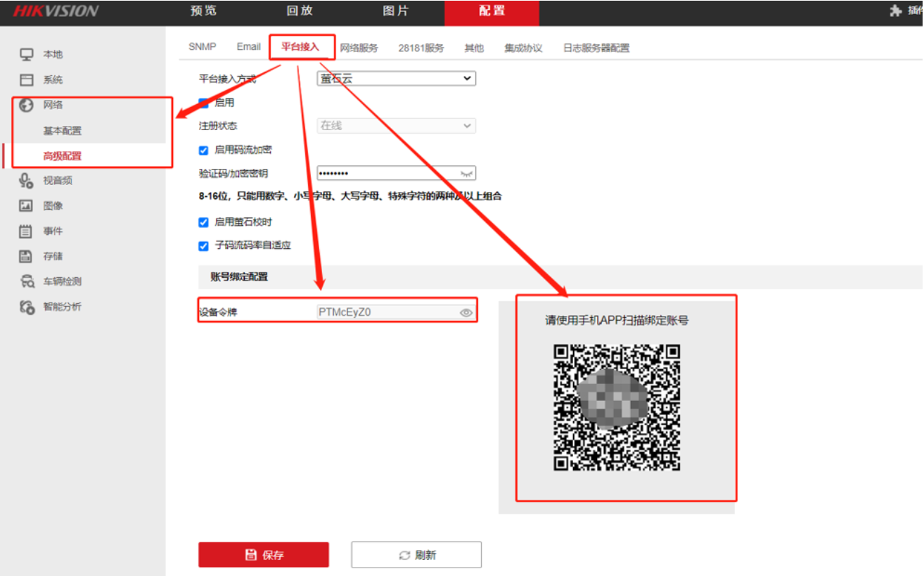Open 车辆检测 in the sidebar
Screen dimensions: 924x576
[63, 281]
